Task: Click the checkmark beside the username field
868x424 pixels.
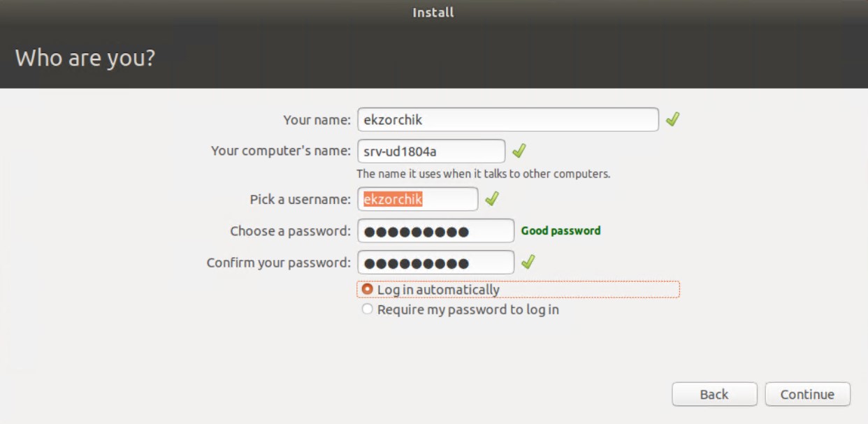Action: coord(492,199)
